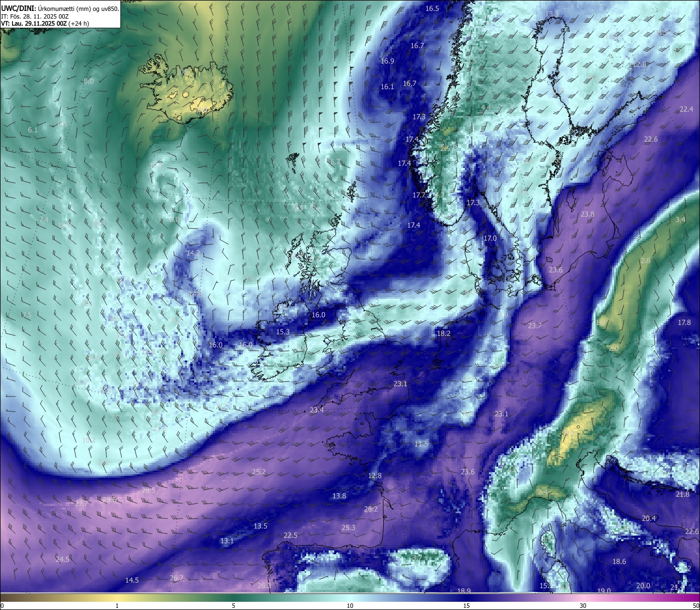Click the 18.2 value label
The image size is (700, 610).
click(x=444, y=333)
